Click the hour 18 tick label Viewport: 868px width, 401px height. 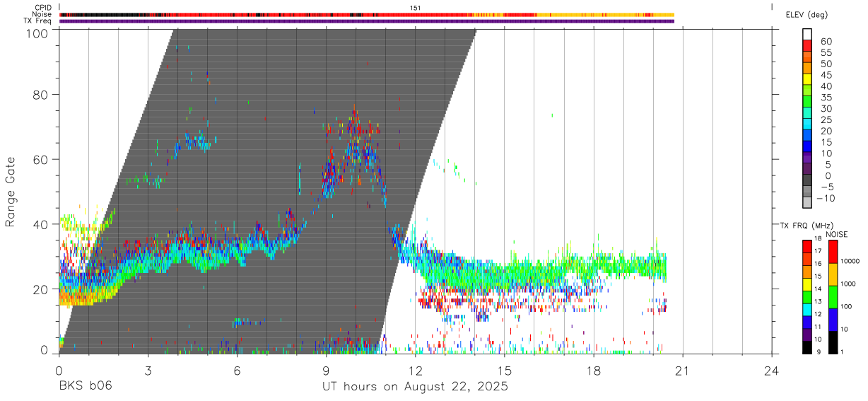click(x=594, y=369)
